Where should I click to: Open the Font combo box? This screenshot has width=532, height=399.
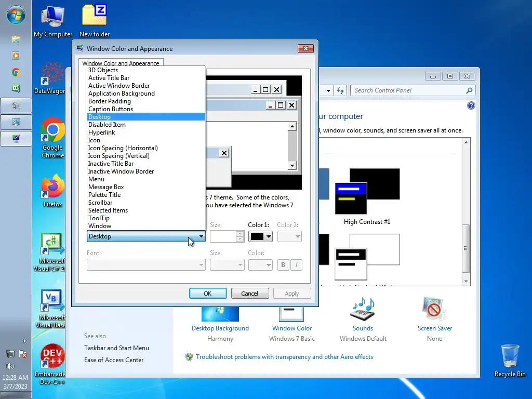(146, 264)
